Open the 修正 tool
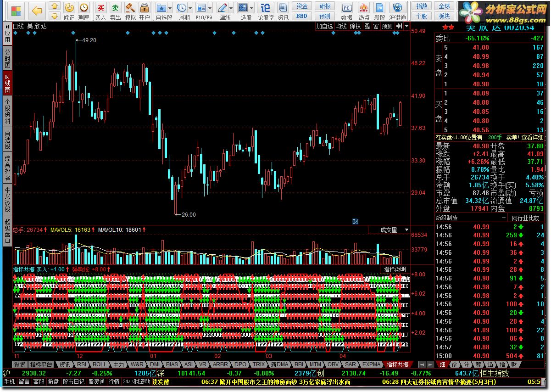Image resolution: width=551 pixels, height=392 pixels. [x=69, y=11]
